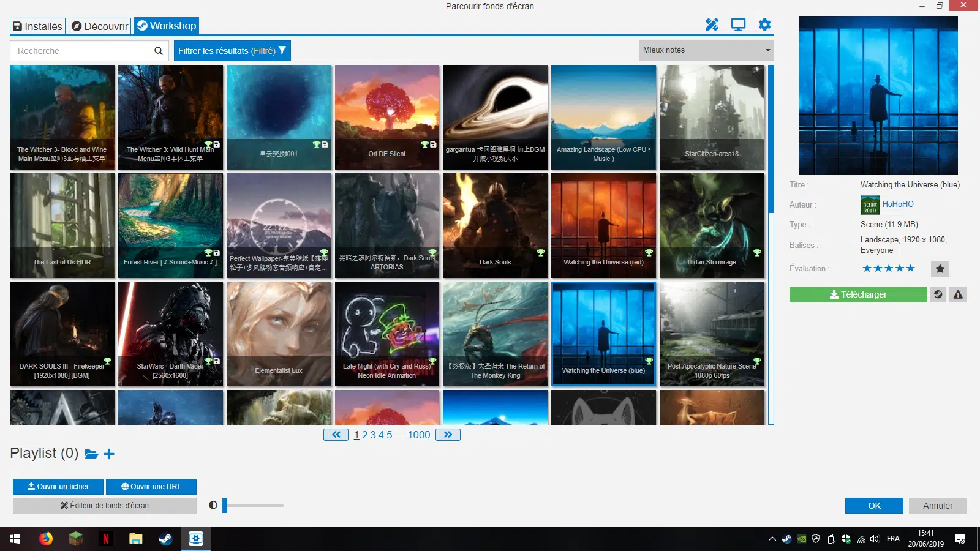This screenshot has height=551, width=980.
Task: Switch to the Installés tab
Action: pyautogui.click(x=38, y=26)
